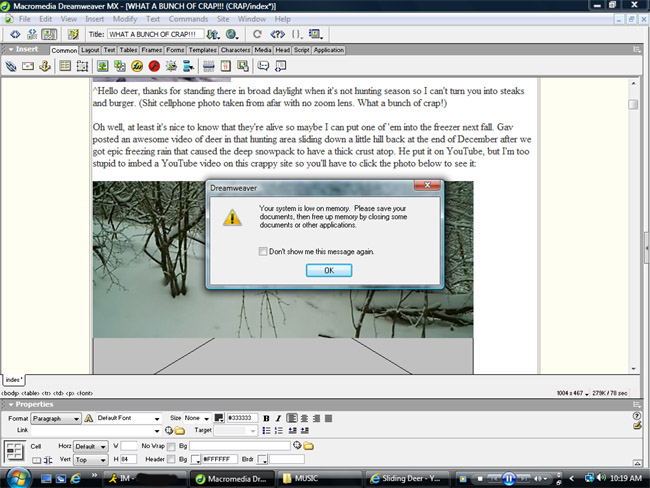Toggle Live Data view lightning icon

coord(73,34)
